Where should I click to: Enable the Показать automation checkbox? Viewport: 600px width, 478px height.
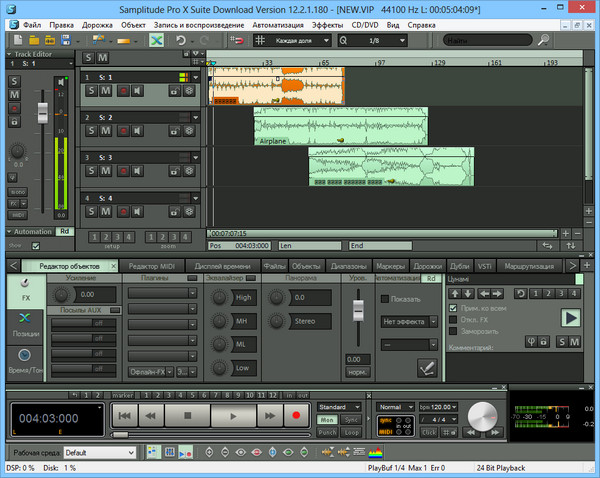tap(385, 299)
